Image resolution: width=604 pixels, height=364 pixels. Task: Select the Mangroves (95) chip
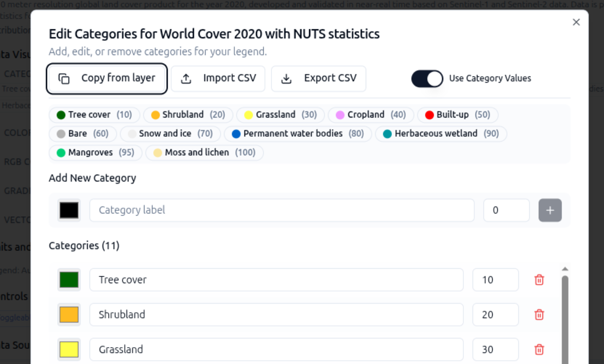[x=95, y=153]
